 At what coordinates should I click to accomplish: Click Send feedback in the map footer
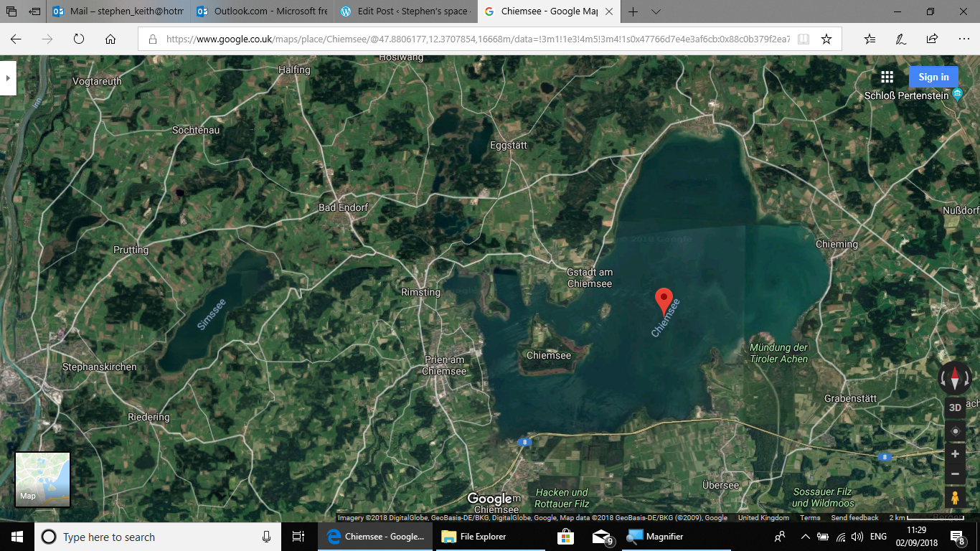click(854, 518)
